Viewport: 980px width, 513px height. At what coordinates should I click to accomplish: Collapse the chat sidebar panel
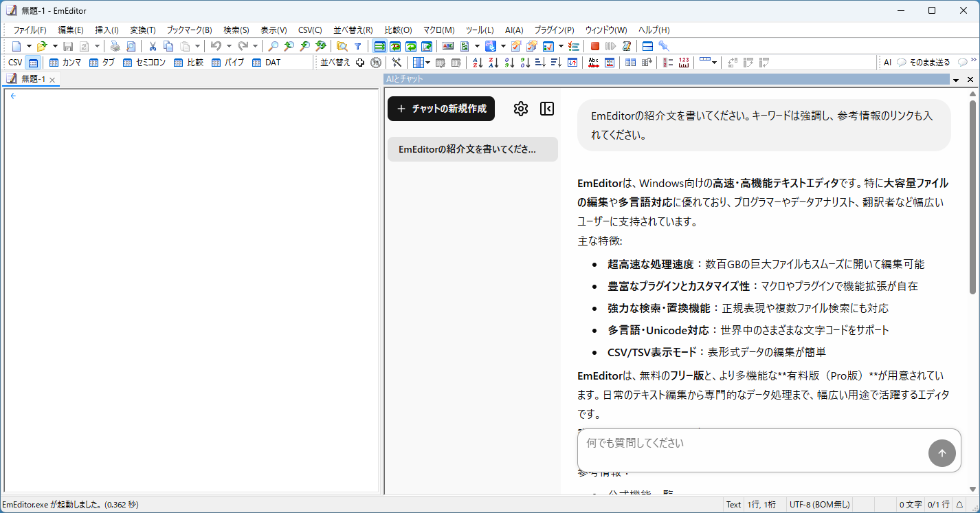coord(546,108)
